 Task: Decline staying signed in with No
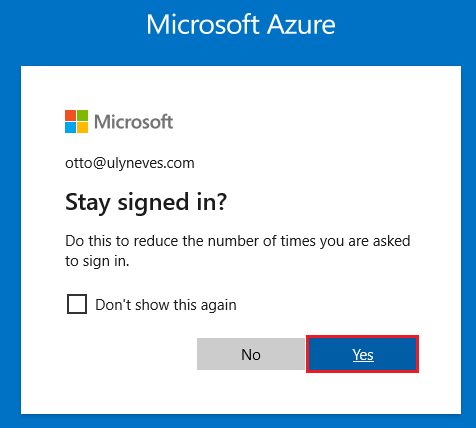251,354
